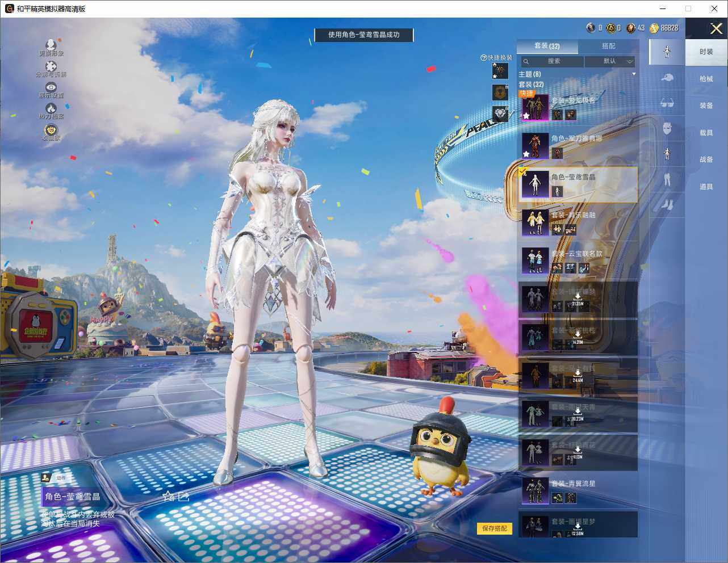Download the 21.35M outfit
Screen dimensions: 728x563
(x=578, y=300)
